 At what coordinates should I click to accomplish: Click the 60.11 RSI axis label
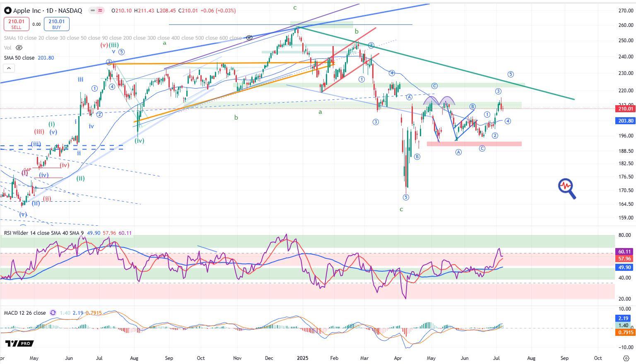[x=625, y=251]
